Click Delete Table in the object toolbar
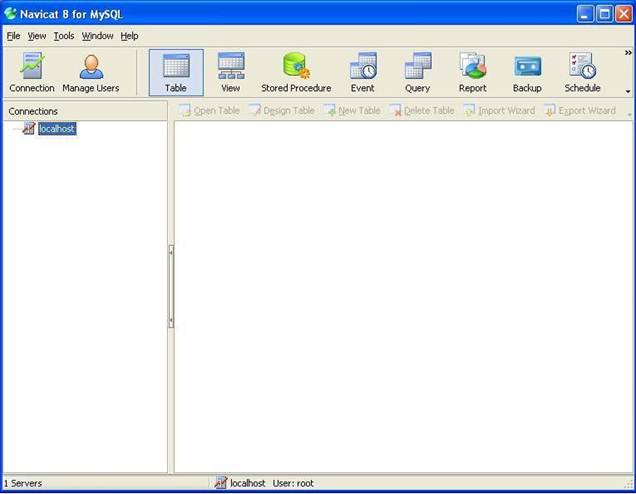This screenshot has height=494, width=636. pyautogui.click(x=422, y=110)
